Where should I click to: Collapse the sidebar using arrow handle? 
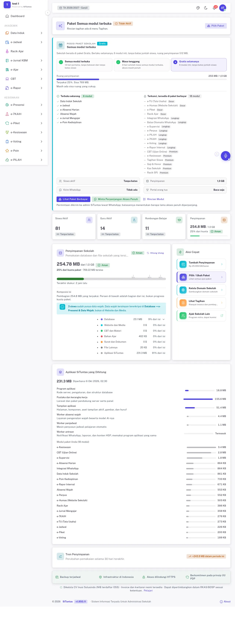click(48, 13)
